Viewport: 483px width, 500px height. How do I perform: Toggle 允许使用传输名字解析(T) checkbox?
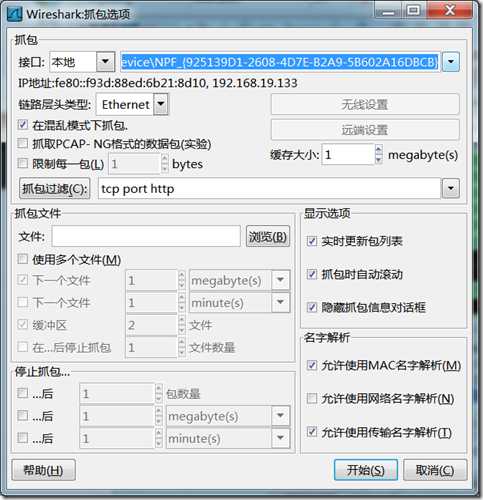(x=312, y=432)
